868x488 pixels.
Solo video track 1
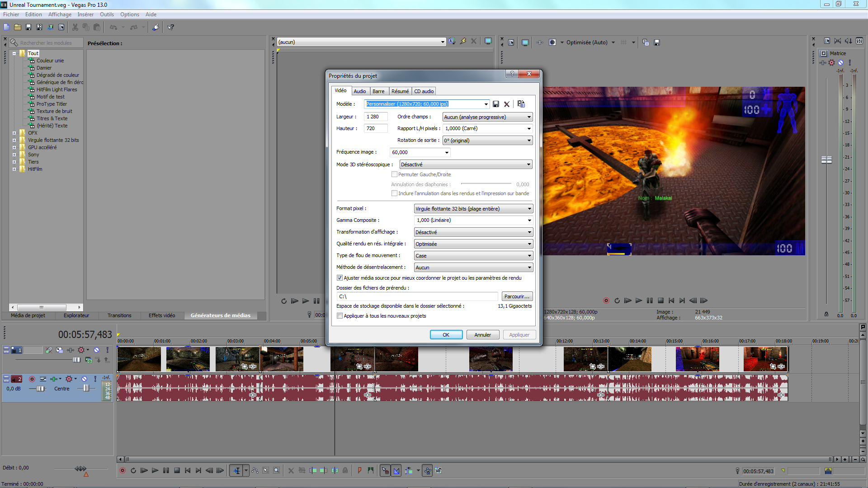(107, 350)
